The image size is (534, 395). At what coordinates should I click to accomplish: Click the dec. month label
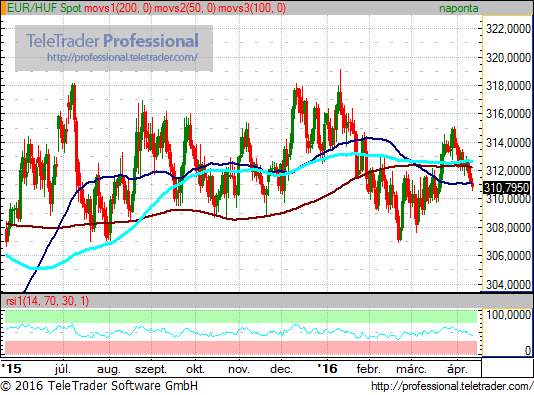click(x=281, y=369)
